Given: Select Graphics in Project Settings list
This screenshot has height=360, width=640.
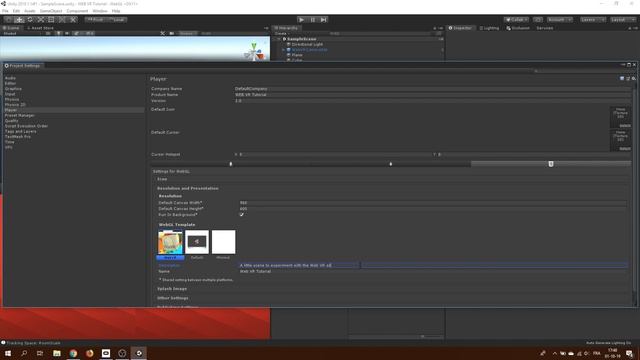Looking at the screenshot, I should click(13, 89).
